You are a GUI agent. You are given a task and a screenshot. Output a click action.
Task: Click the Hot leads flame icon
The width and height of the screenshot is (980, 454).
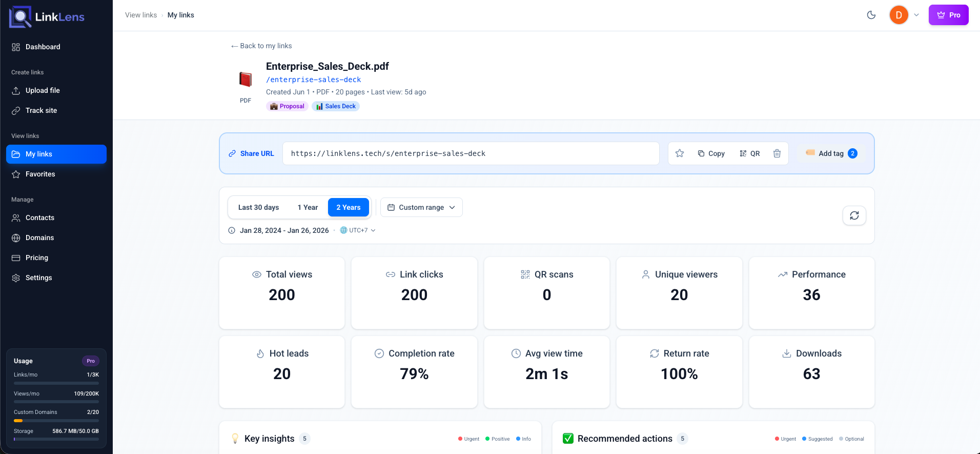[260, 353]
